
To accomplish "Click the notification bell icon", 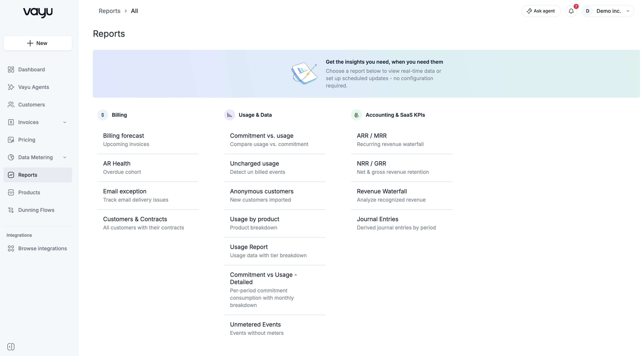I will 571,11.
